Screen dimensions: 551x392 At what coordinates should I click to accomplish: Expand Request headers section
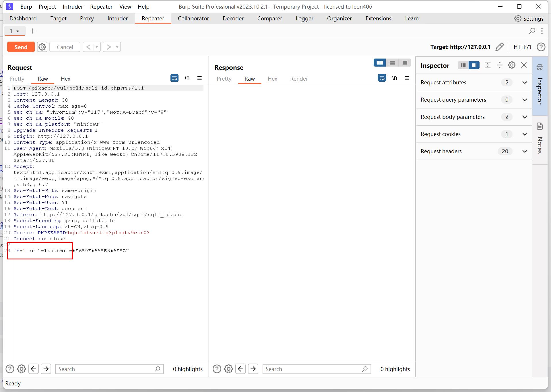(474, 152)
